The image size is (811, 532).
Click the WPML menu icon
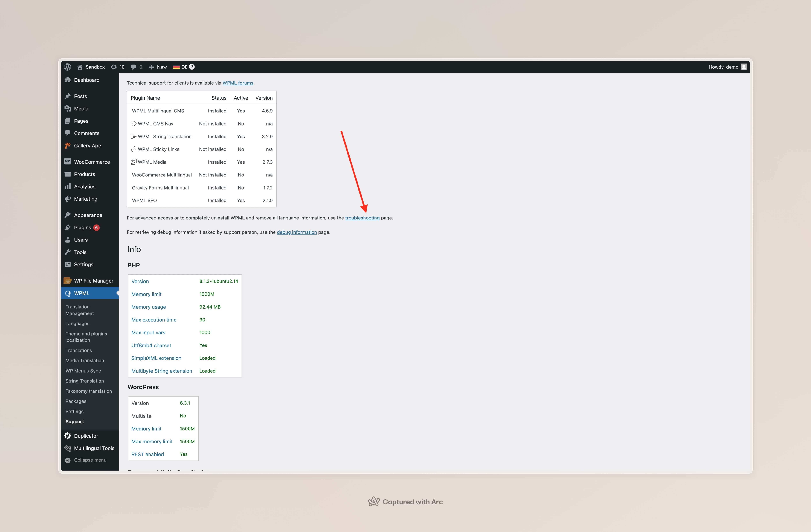67,293
